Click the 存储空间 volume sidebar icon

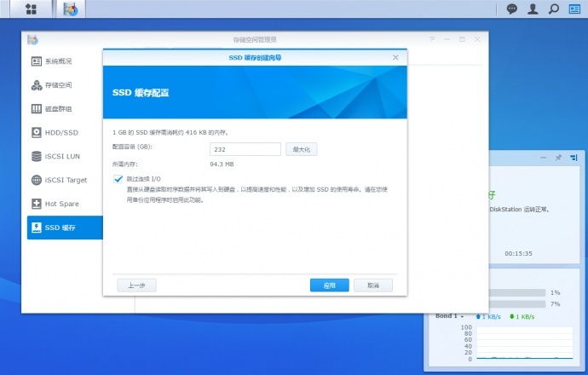point(37,85)
